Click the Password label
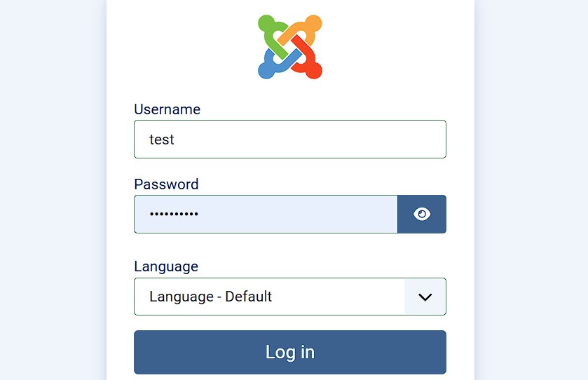 pyautogui.click(x=166, y=184)
